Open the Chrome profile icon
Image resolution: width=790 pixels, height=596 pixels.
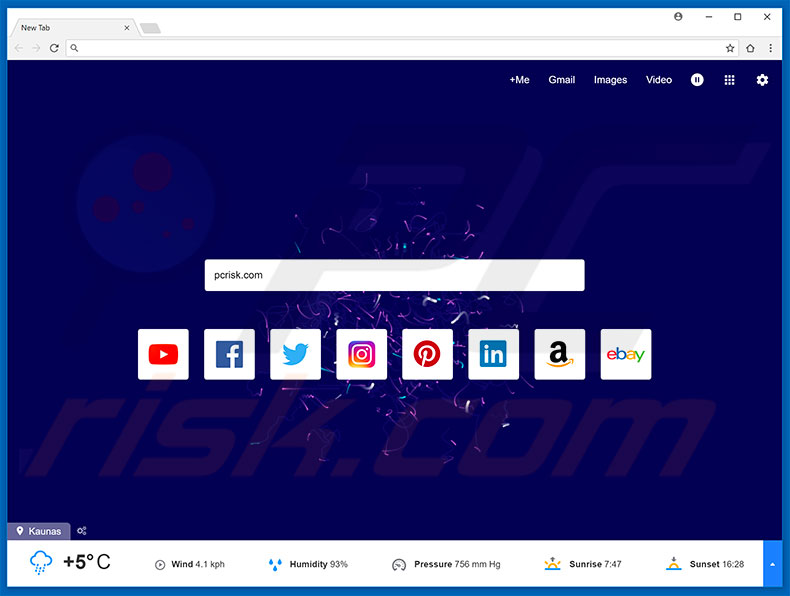(x=678, y=17)
